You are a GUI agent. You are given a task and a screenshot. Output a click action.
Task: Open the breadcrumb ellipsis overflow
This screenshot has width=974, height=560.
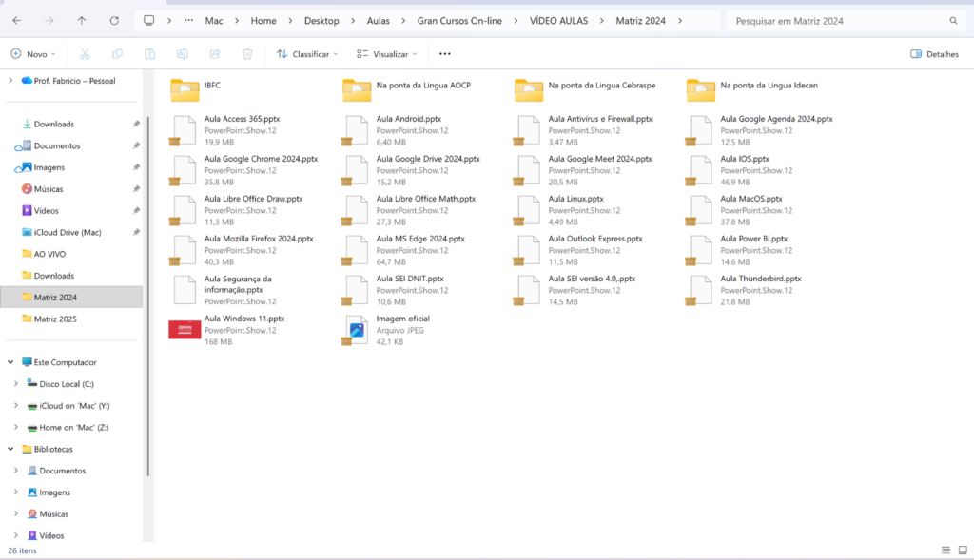[189, 21]
